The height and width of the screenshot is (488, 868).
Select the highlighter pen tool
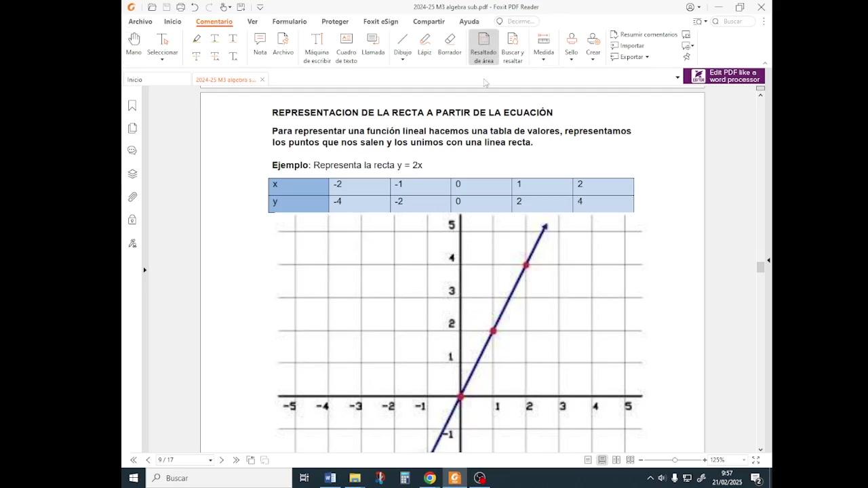pos(197,39)
